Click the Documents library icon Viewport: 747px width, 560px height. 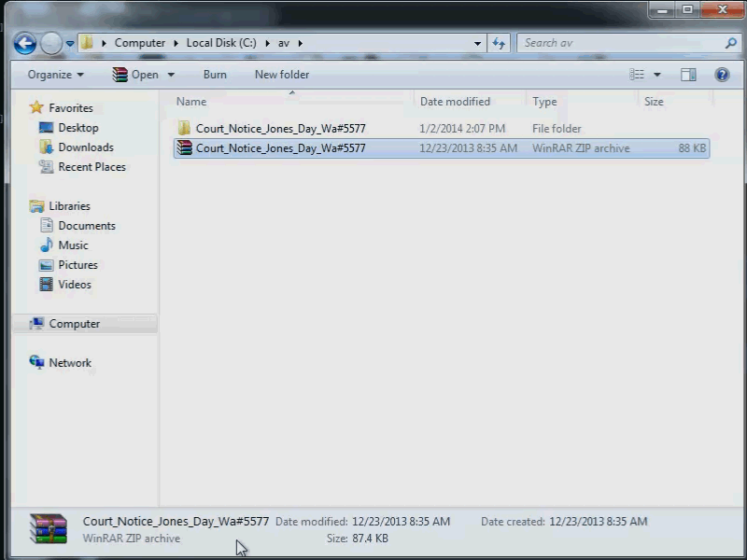(46, 225)
